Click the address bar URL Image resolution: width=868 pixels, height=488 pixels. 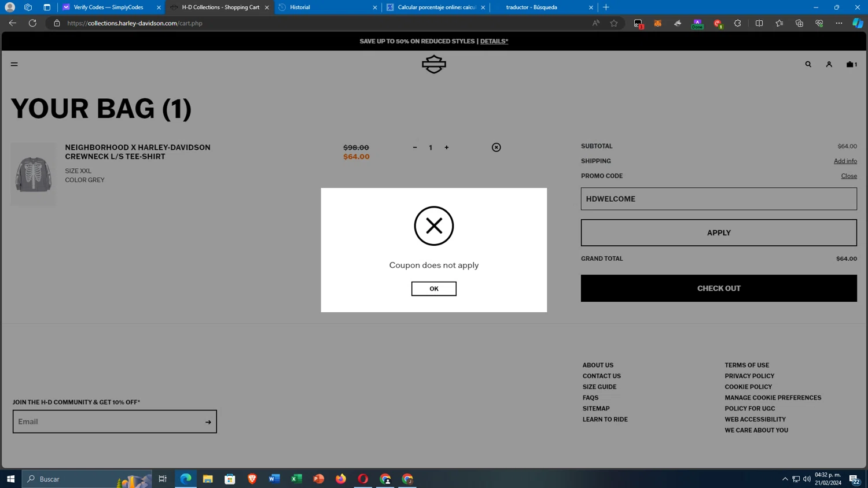pos(134,23)
